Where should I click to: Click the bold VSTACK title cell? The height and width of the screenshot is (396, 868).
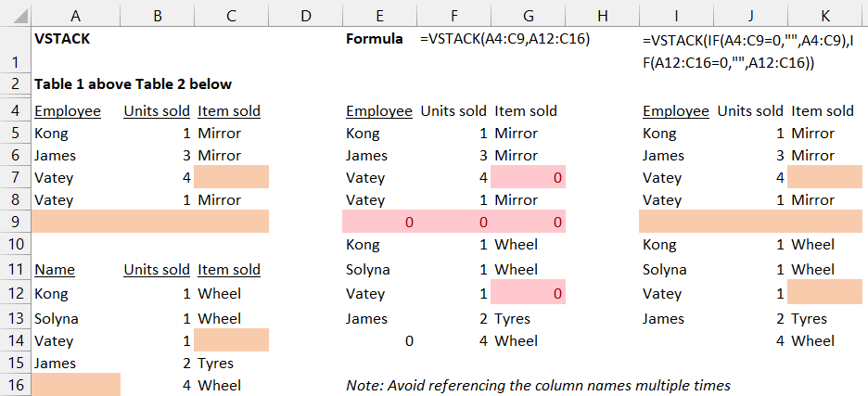tap(62, 39)
